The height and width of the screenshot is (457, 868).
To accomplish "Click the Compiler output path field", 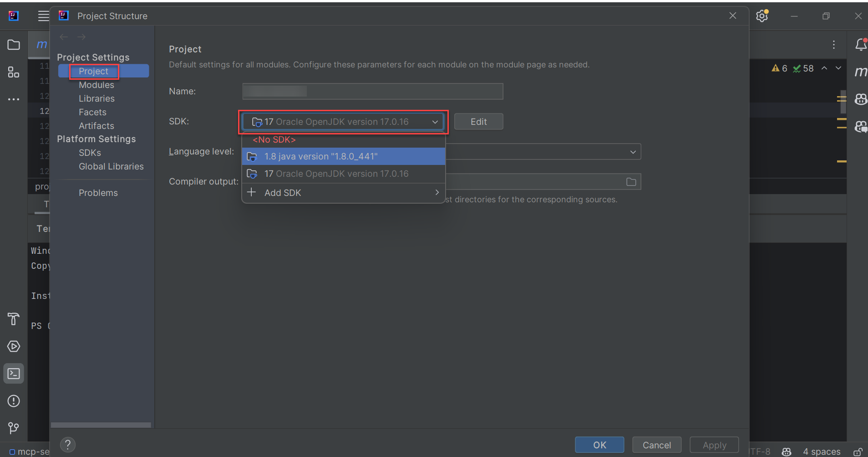I will (543, 182).
